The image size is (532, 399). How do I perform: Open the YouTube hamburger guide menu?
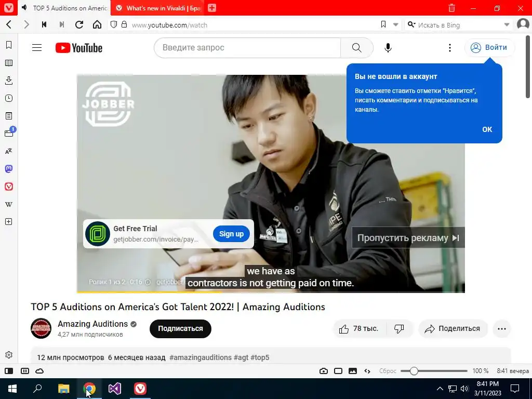pyautogui.click(x=37, y=48)
